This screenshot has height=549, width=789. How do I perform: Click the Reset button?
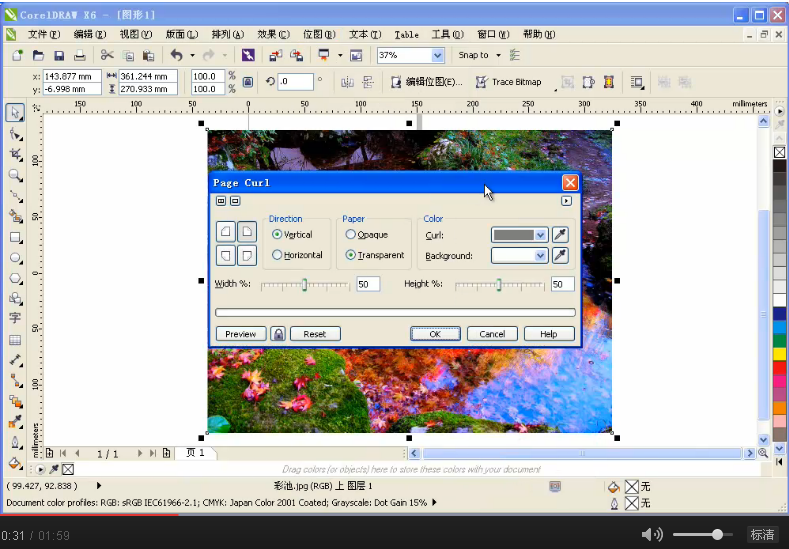(x=315, y=334)
